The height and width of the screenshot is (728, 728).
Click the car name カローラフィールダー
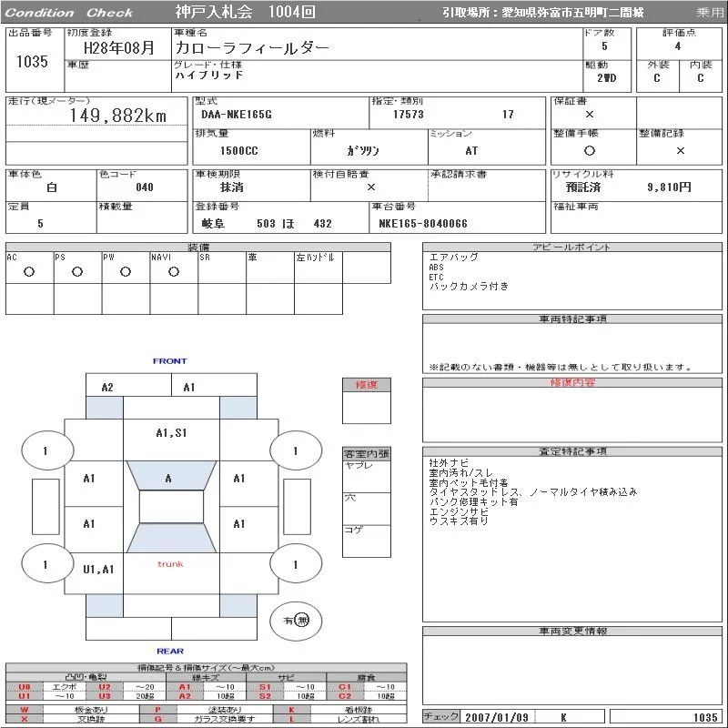(x=252, y=47)
